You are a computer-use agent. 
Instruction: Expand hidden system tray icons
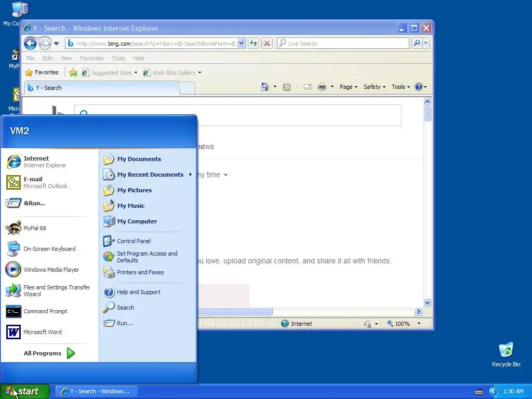tap(494, 392)
